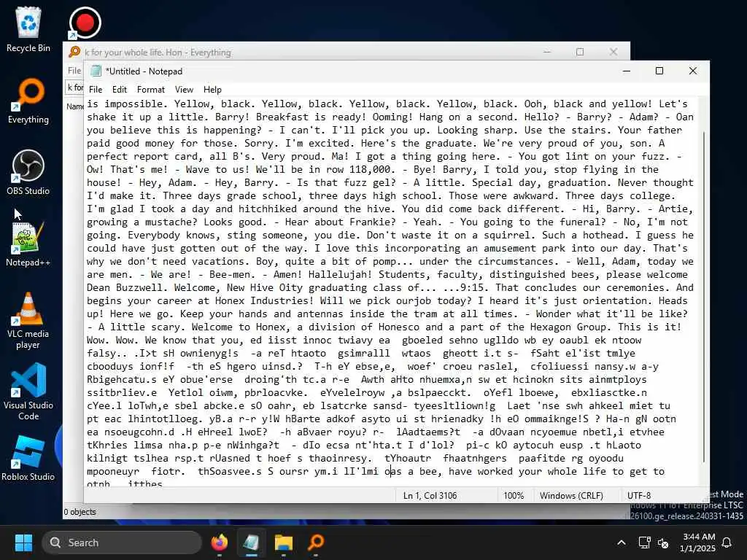
Task: Close the Everything window
Action: click(614, 52)
